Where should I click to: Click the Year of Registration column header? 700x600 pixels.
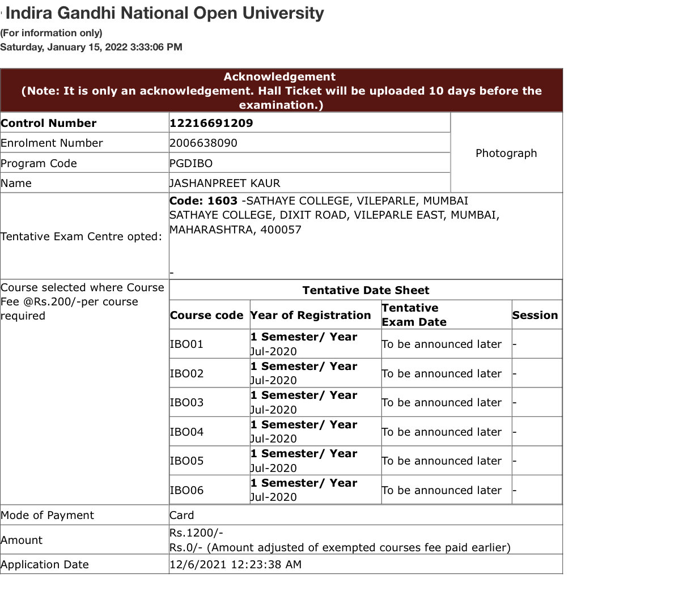pyautogui.click(x=311, y=315)
